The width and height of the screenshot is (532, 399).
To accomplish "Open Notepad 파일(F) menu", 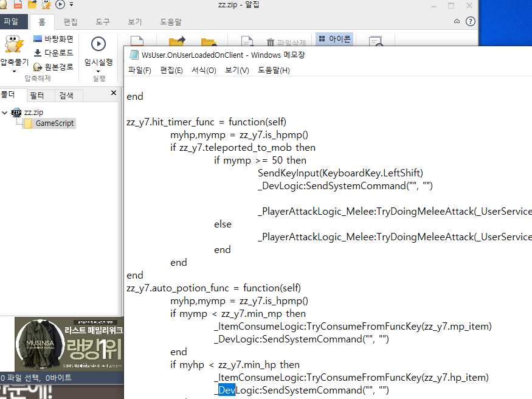I will point(139,70).
